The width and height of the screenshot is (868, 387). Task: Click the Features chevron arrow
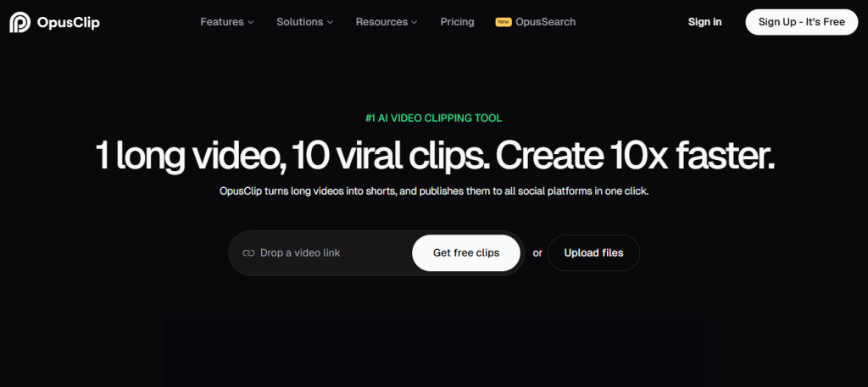pos(250,23)
